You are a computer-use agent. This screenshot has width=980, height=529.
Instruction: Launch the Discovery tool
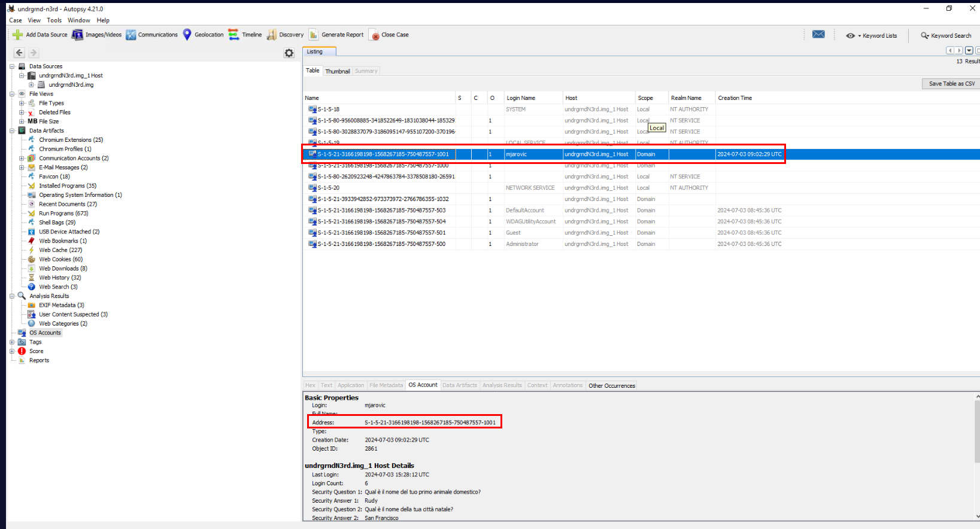(x=272, y=35)
